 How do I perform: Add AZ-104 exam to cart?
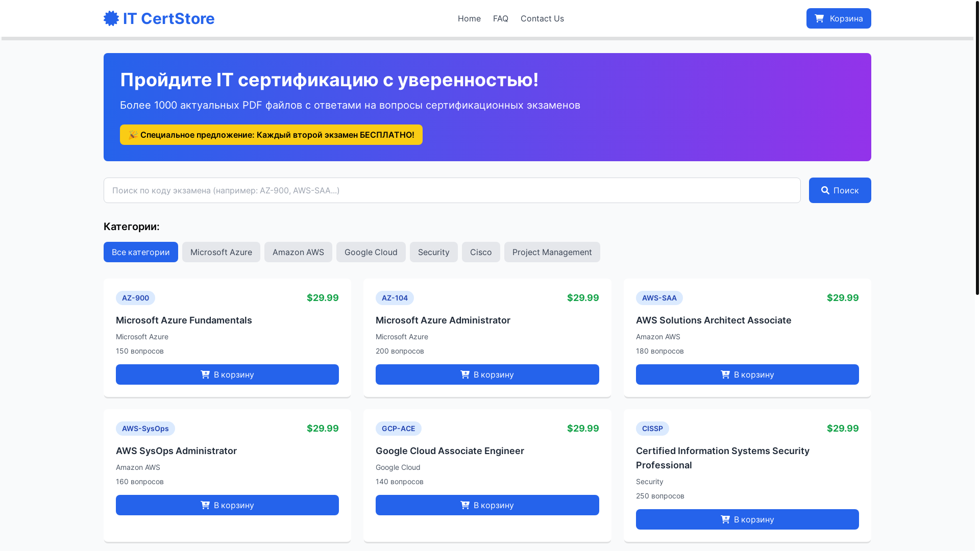click(x=487, y=374)
